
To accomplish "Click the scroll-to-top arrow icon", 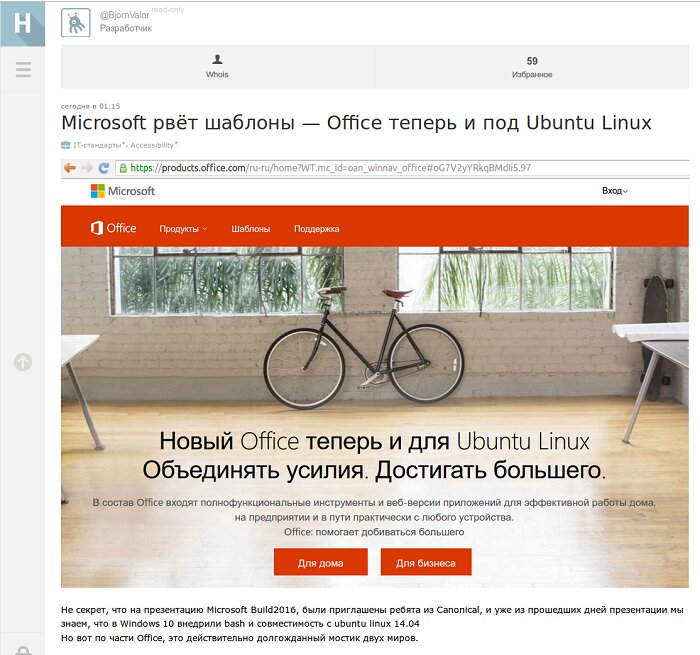I will [23, 362].
